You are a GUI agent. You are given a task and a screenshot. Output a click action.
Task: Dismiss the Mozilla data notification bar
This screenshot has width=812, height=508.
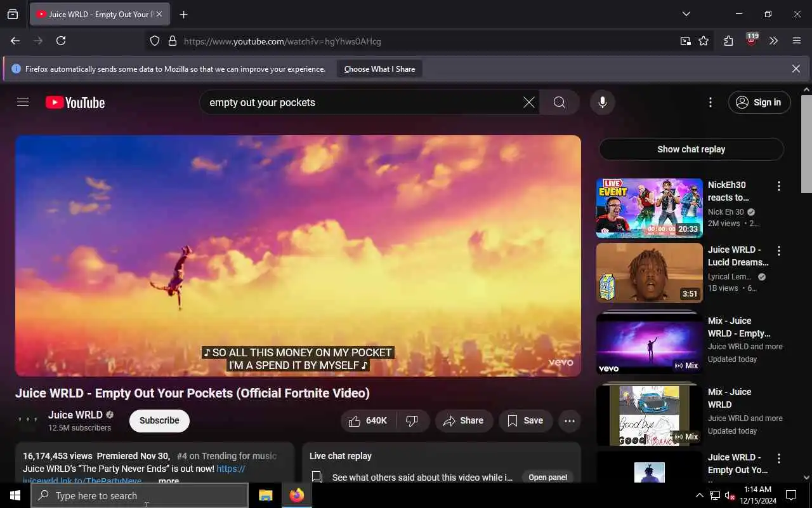click(796, 69)
